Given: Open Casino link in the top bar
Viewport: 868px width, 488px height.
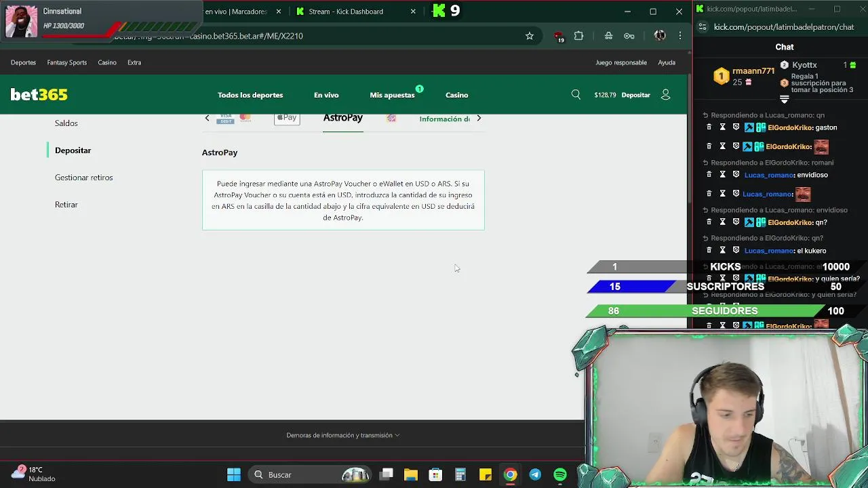Looking at the screenshot, I should [x=107, y=62].
